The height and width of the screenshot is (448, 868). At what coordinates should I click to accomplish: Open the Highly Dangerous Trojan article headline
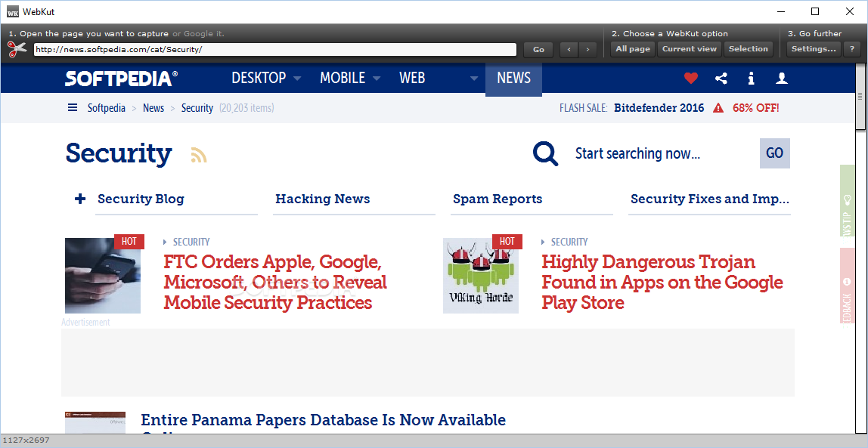[662, 282]
